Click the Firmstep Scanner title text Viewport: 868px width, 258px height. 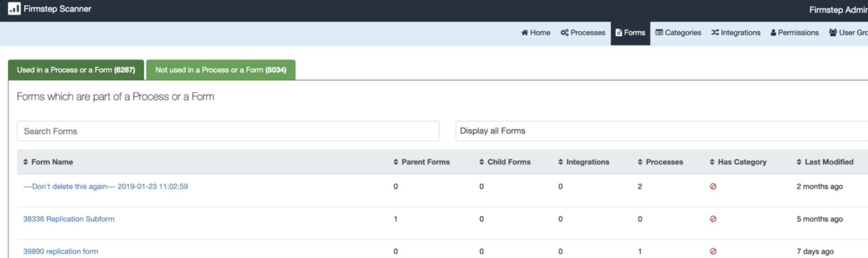pos(57,9)
